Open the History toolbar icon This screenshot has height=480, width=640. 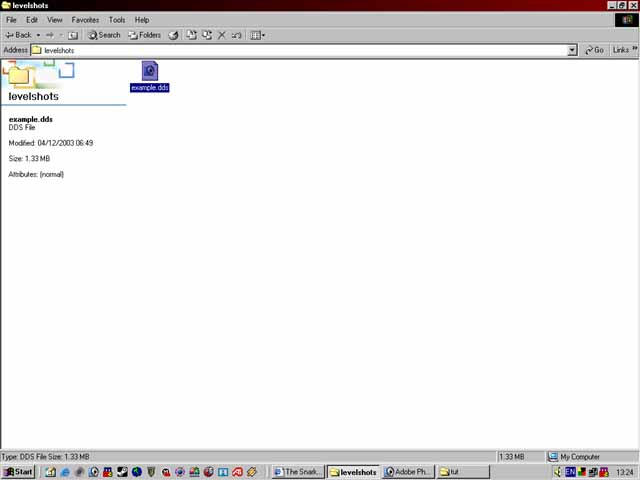[173, 35]
